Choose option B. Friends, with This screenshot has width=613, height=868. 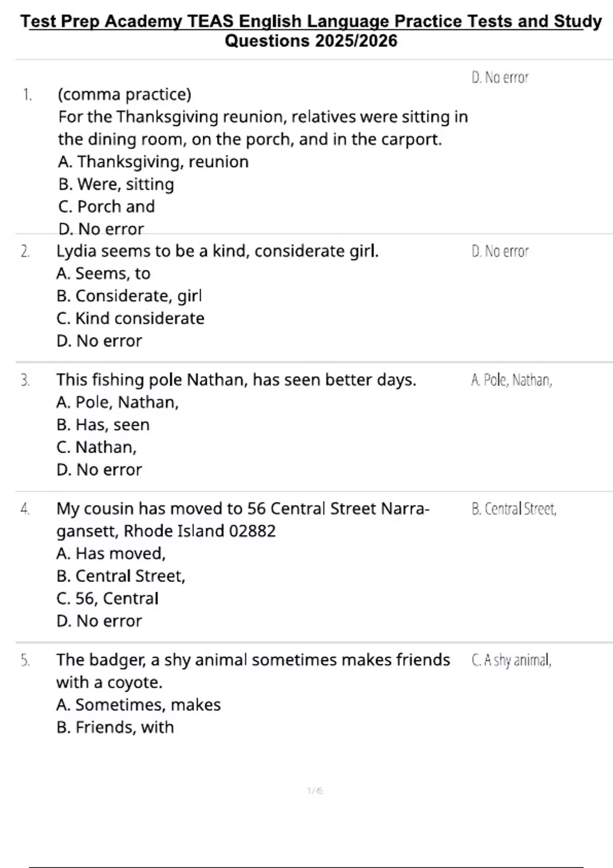(x=115, y=727)
